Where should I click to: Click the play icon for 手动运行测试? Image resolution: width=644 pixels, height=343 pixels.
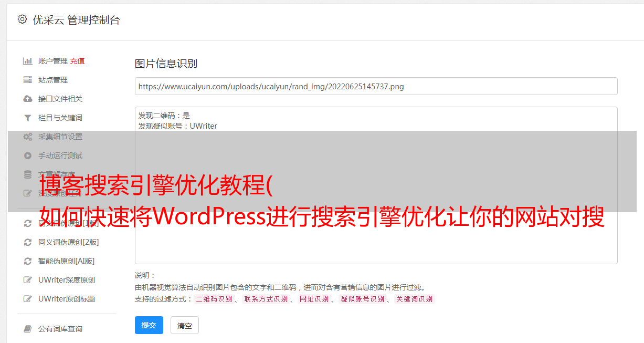point(28,155)
